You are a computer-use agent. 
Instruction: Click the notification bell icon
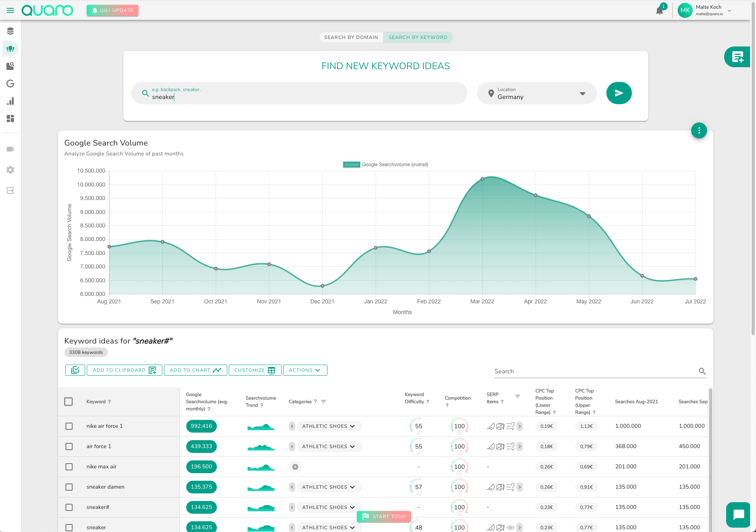tap(659, 11)
